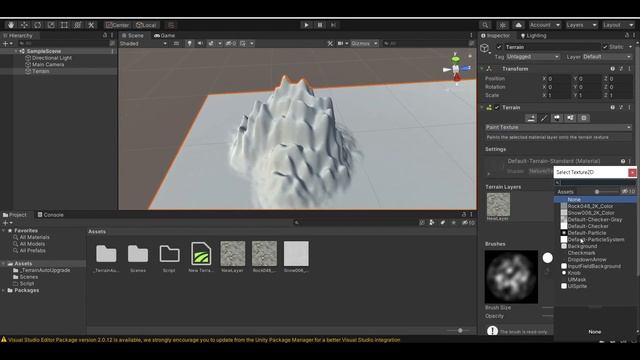Open the Terrain Settings icon
The height and width of the screenshot is (360, 640).
point(584,118)
